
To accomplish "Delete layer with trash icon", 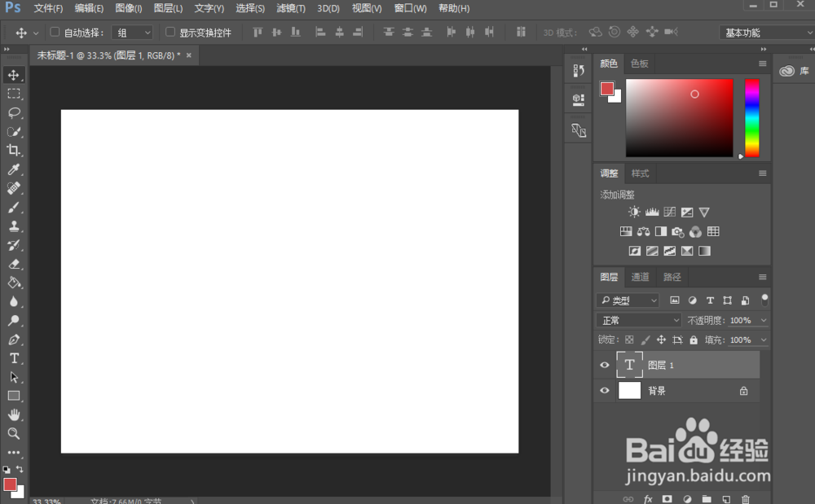I will click(x=746, y=499).
